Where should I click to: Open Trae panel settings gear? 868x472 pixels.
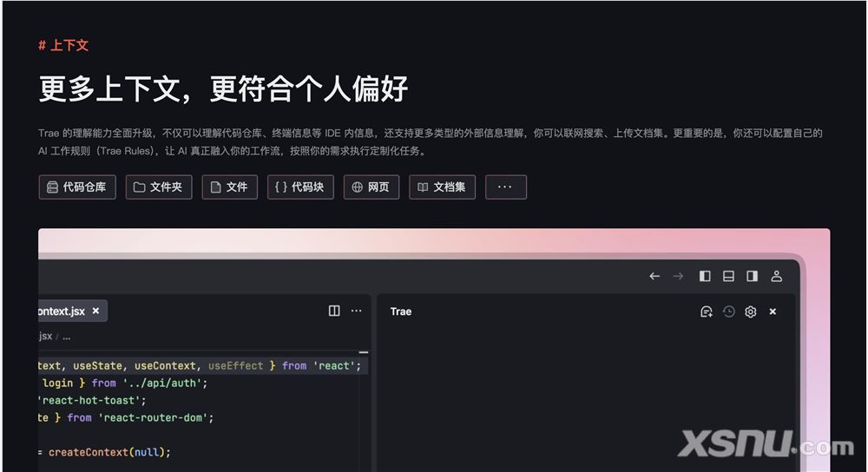coord(751,311)
